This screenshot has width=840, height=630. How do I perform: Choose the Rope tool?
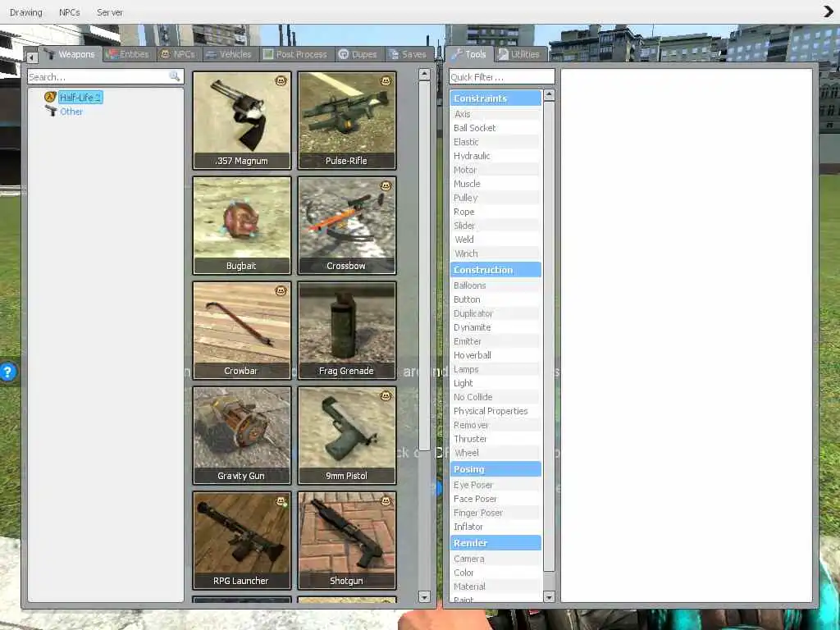(x=495, y=212)
